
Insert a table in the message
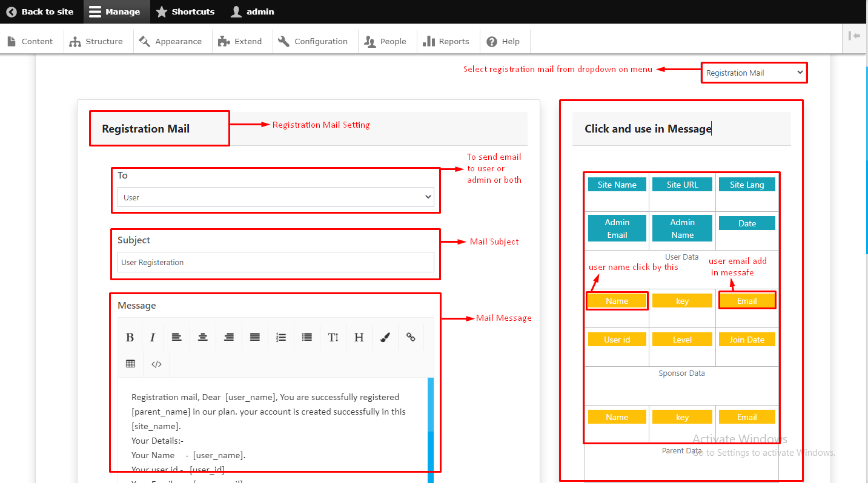(x=131, y=364)
